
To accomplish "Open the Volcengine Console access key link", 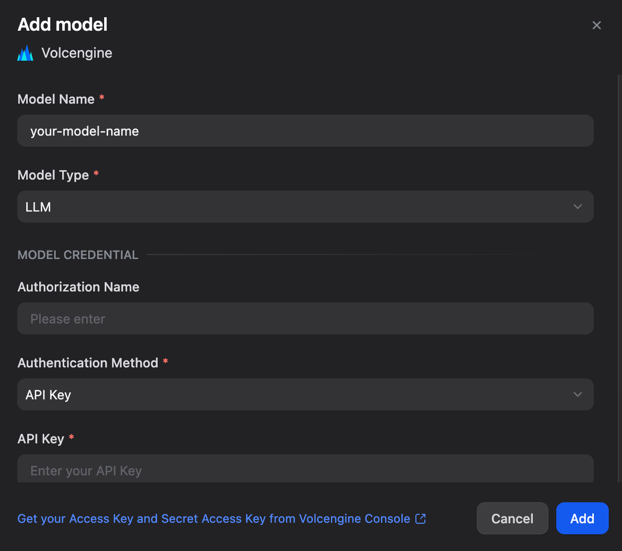I will pyautogui.click(x=213, y=519).
